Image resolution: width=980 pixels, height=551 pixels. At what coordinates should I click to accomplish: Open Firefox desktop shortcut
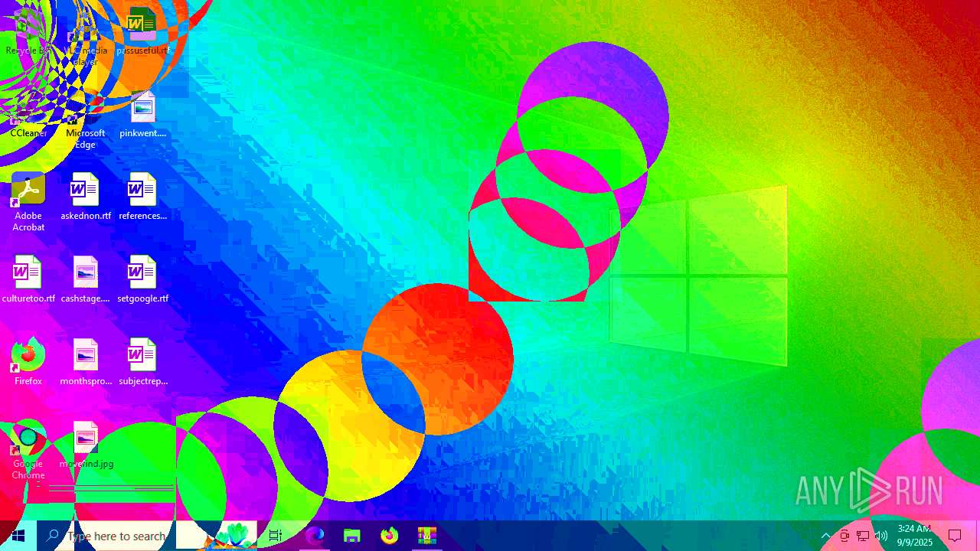[x=28, y=361]
